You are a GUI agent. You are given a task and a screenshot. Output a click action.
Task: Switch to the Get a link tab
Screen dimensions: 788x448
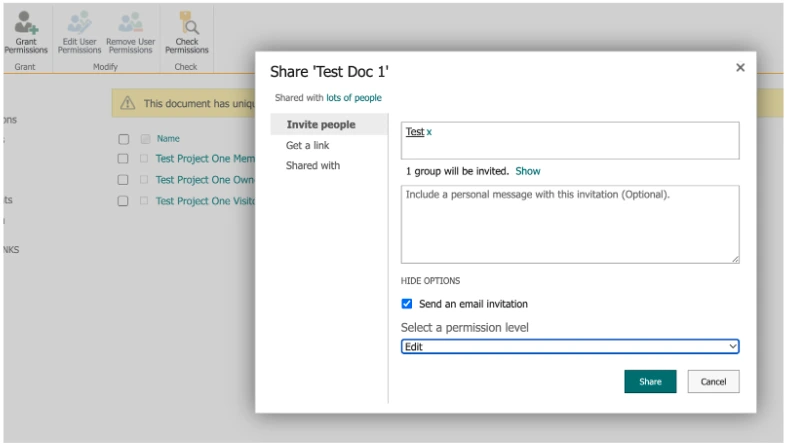coord(308,146)
